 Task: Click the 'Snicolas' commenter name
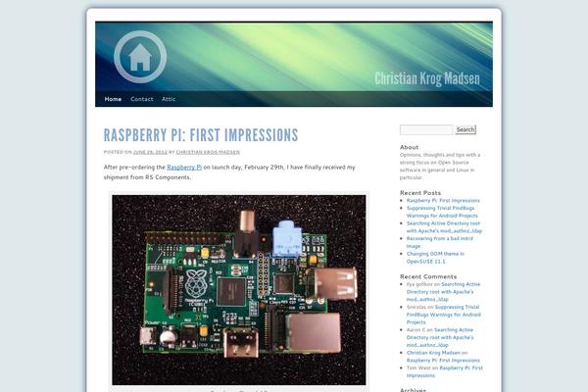tap(416, 307)
